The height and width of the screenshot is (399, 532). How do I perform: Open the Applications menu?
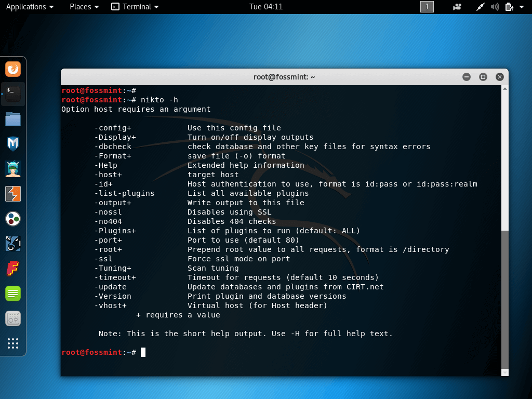click(30, 7)
